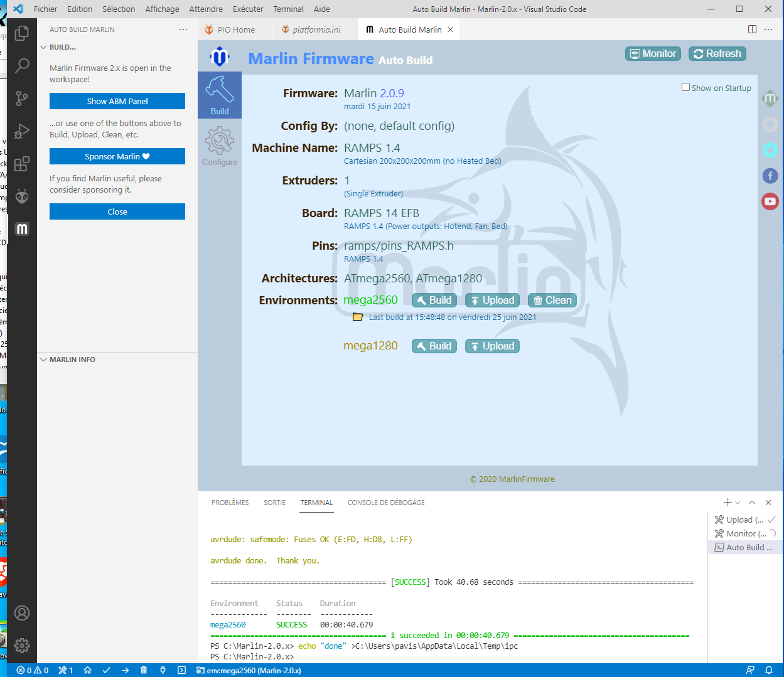
Task: Maximize terminal panel with chevron up
Action: [x=752, y=503]
